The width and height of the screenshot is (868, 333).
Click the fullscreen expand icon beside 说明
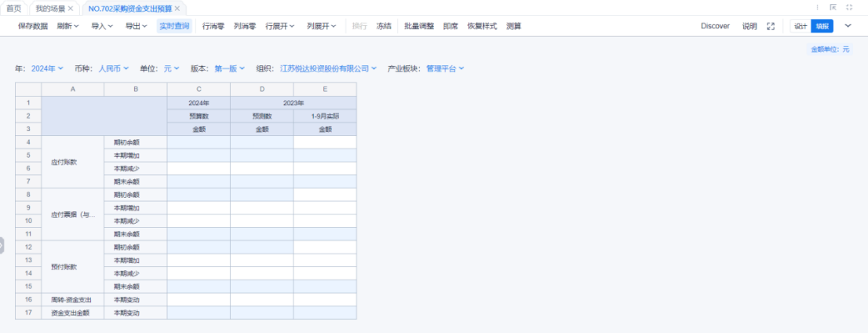(771, 26)
